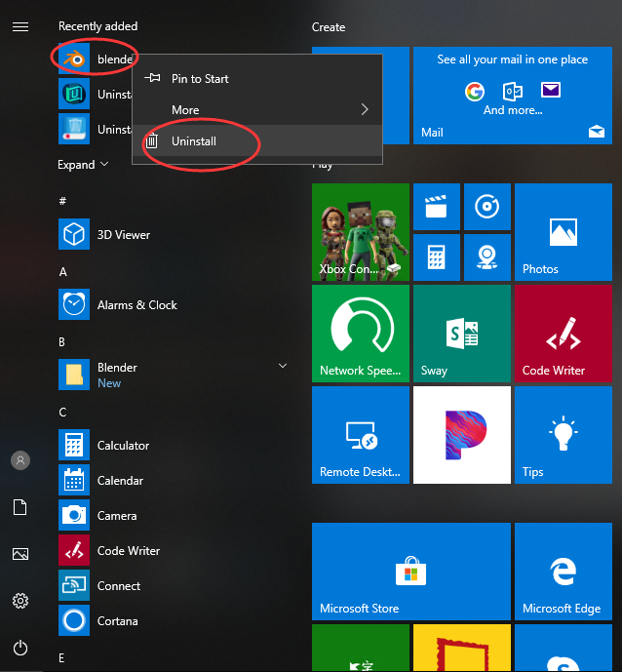Open the Tips tile
The height and width of the screenshot is (672, 622).
pos(564,435)
